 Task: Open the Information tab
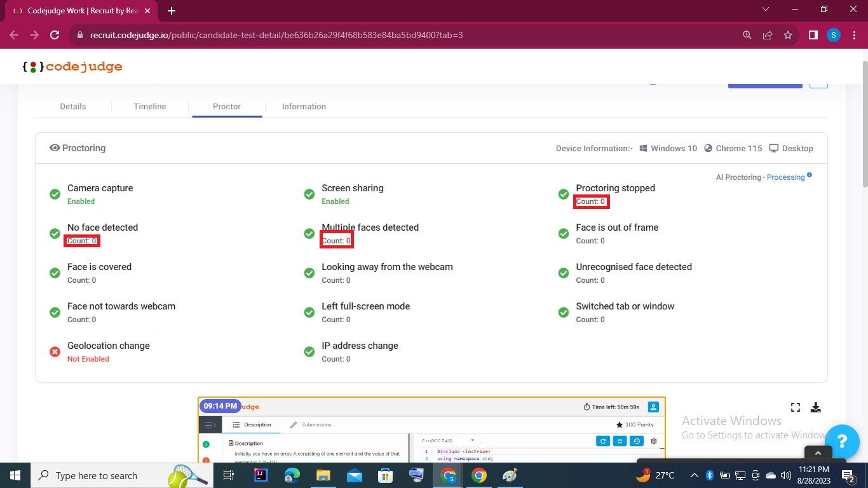304,106
